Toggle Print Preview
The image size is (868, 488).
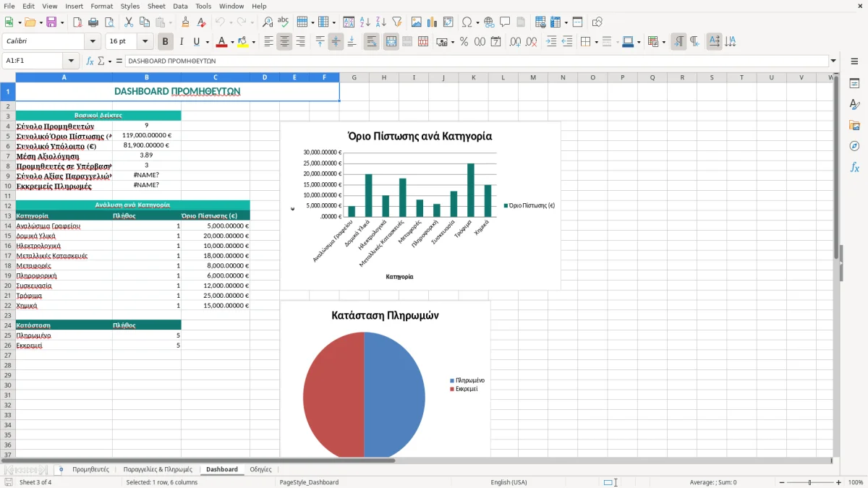[x=109, y=22]
